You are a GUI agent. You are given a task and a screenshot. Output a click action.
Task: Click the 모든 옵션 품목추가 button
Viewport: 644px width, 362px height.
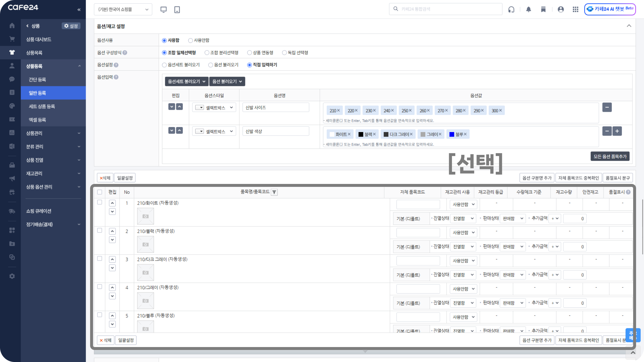[610, 156]
